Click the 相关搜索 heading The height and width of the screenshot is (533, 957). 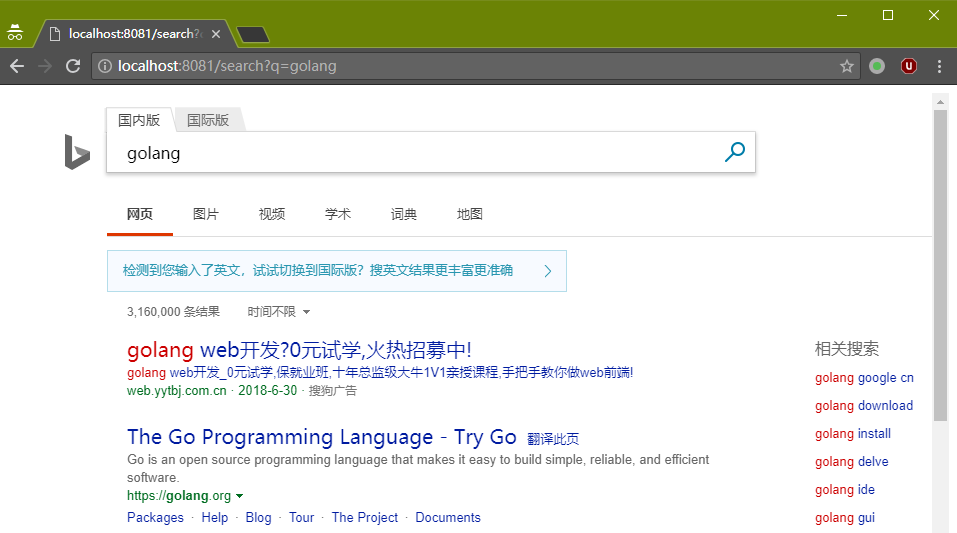point(847,349)
